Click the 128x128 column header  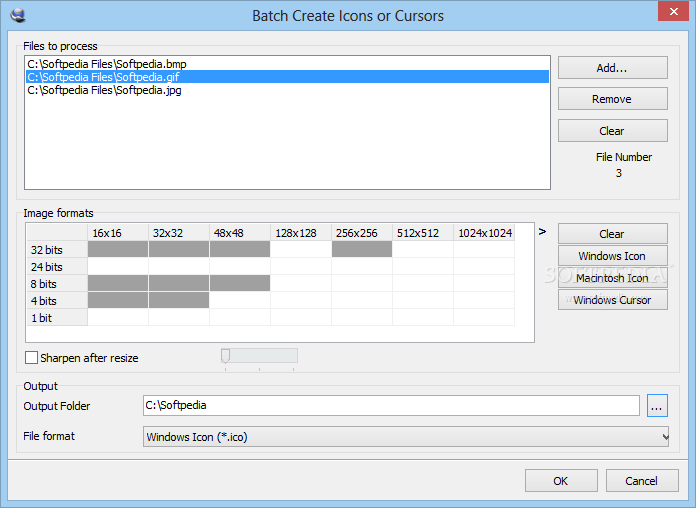click(301, 233)
